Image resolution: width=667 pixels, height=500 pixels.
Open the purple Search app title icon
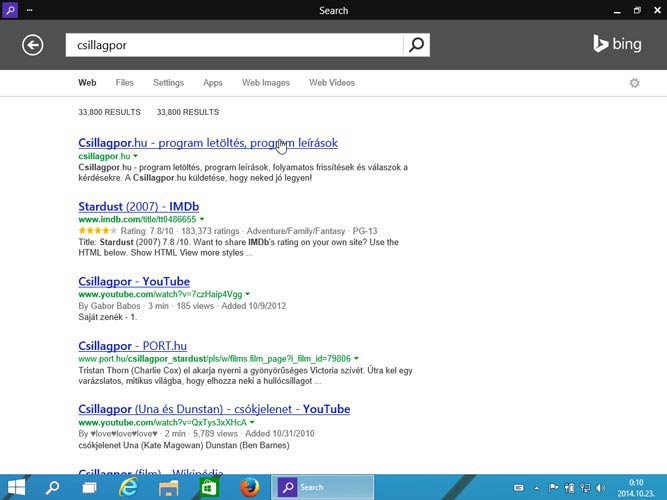(x=10, y=9)
